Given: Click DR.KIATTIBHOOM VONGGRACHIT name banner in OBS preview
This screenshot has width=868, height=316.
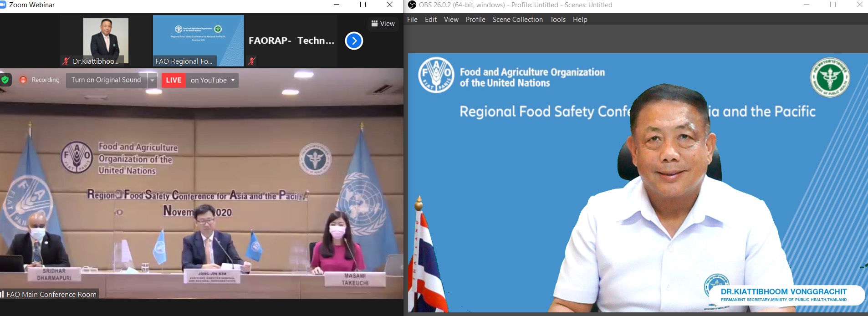Looking at the screenshot, I should click(x=786, y=295).
